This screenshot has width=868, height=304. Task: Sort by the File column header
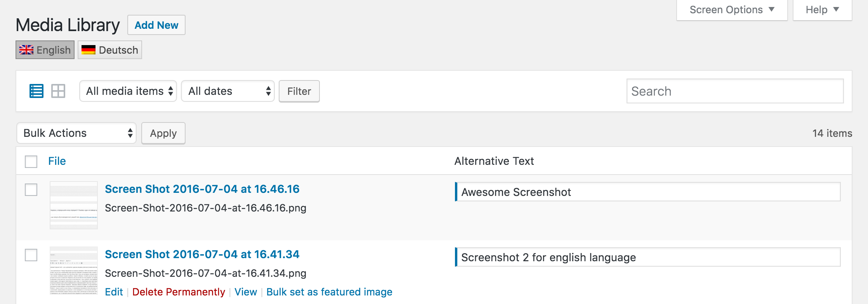point(57,161)
